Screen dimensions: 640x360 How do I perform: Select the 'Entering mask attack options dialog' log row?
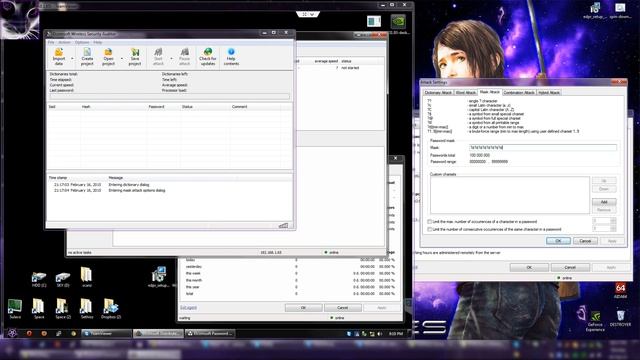tap(169, 191)
